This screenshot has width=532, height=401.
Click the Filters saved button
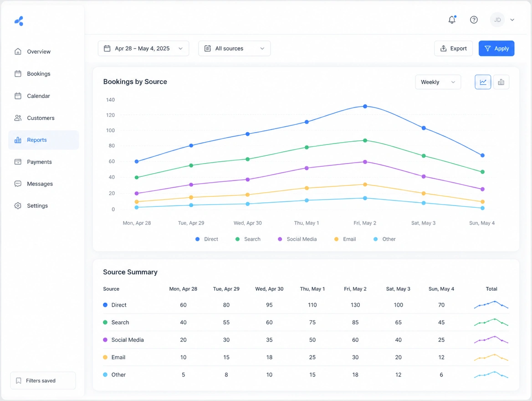[43, 380]
